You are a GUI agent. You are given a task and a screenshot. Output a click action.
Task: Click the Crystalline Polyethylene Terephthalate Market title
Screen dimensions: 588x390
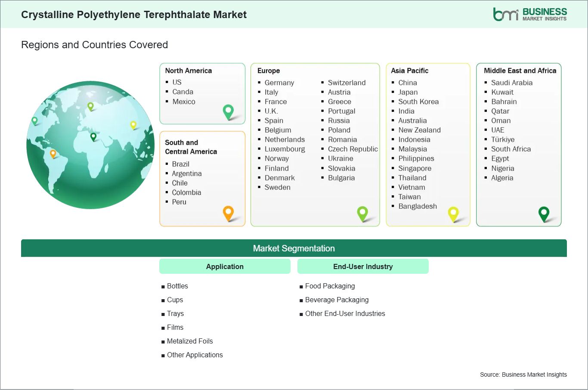click(134, 15)
